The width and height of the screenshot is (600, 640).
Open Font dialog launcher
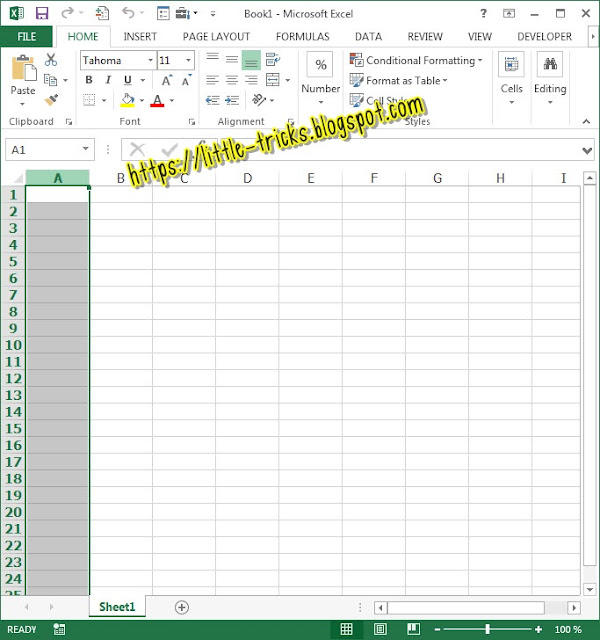click(x=191, y=122)
